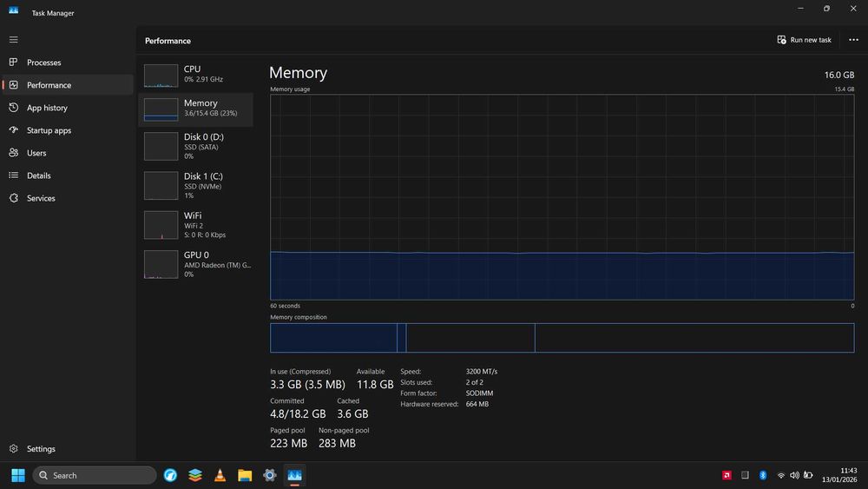Click the Processes label in sidebar

(x=43, y=63)
